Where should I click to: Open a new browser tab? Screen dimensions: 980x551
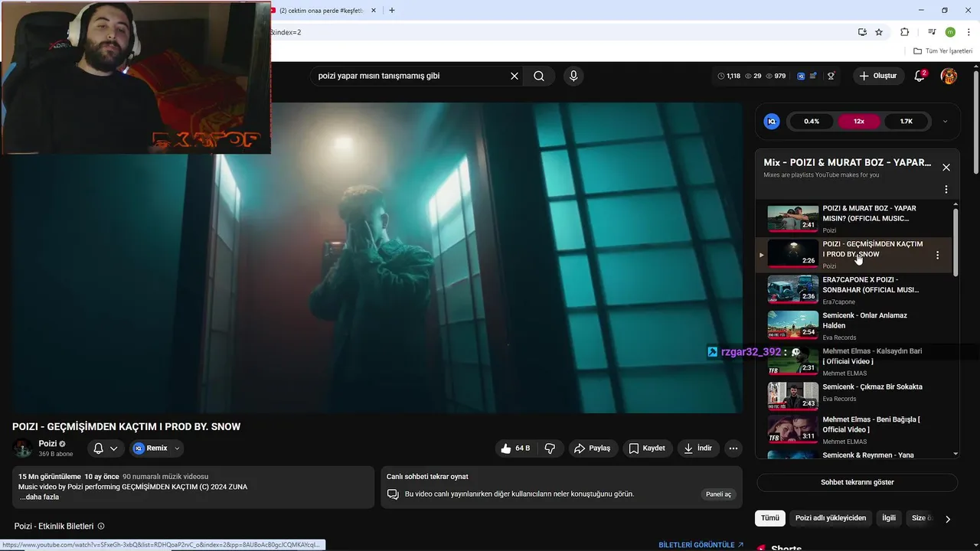392,11
